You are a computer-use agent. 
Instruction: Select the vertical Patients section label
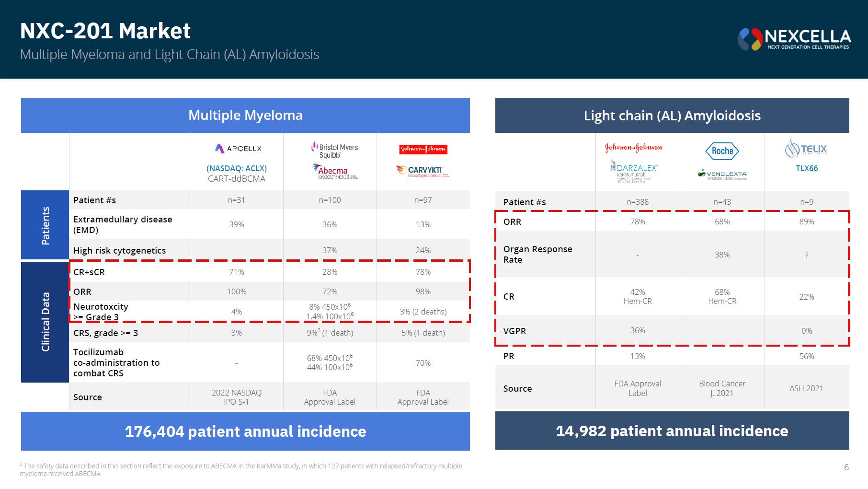click(x=45, y=225)
